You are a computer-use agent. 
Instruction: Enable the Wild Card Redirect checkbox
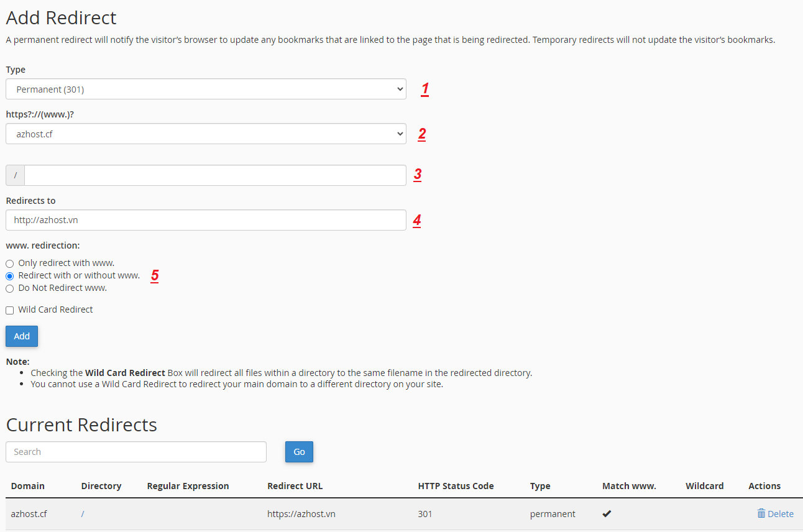(x=9, y=310)
